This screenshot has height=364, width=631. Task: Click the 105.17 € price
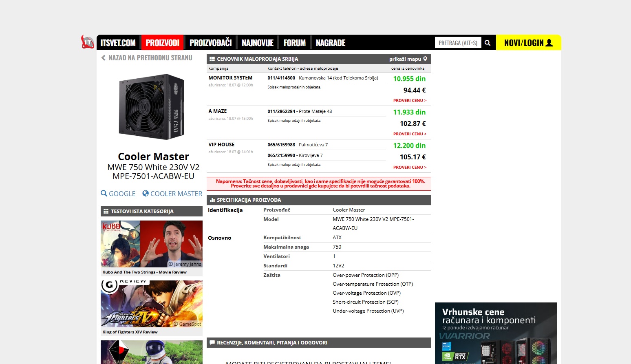tap(413, 157)
